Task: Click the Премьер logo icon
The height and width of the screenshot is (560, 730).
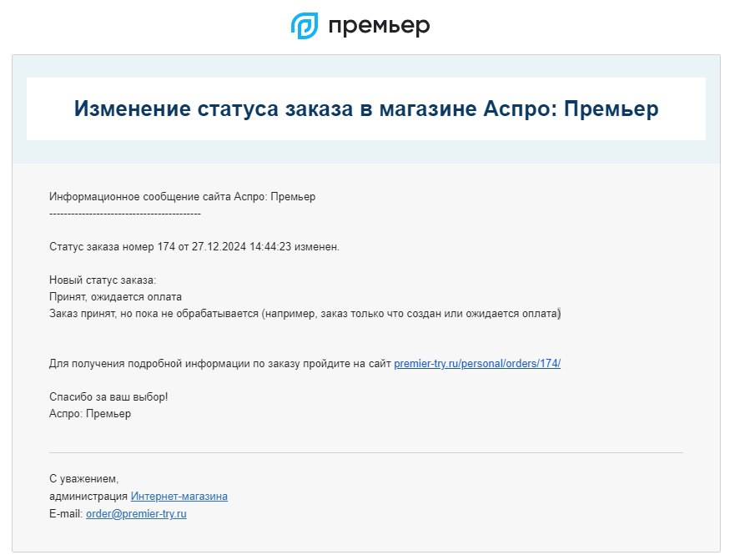Action: point(305,26)
